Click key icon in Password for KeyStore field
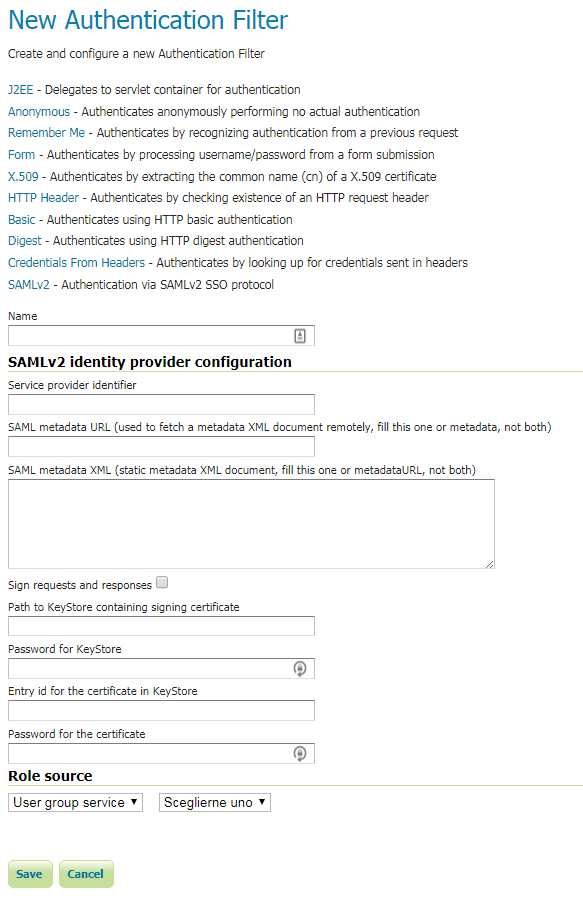583x906 pixels. [300, 669]
